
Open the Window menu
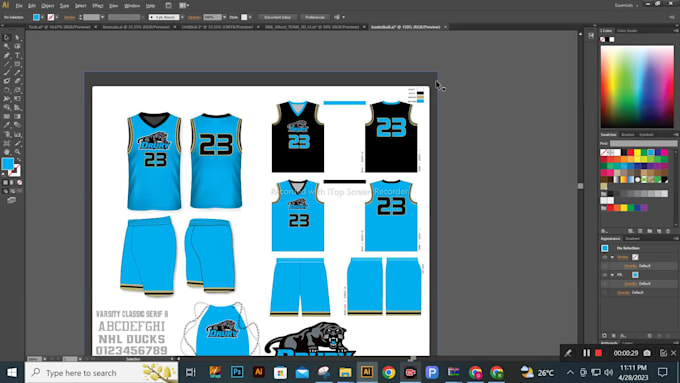click(132, 6)
